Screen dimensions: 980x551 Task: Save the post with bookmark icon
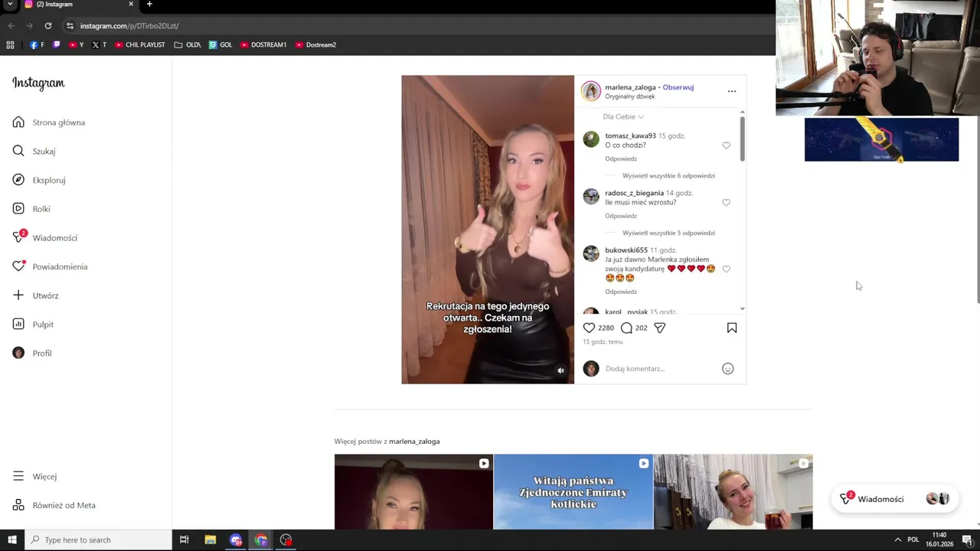(x=731, y=328)
